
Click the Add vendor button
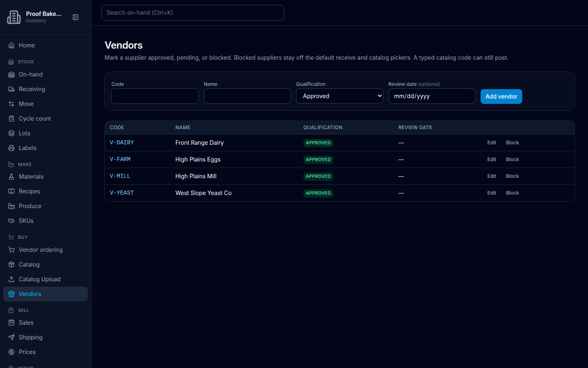coord(501,96)
